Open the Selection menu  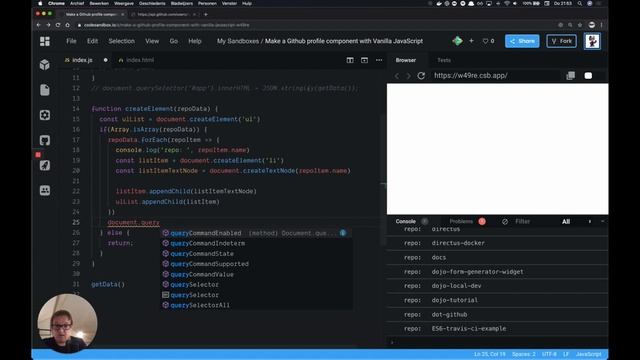pyautogui.click(x=122, y=41)
